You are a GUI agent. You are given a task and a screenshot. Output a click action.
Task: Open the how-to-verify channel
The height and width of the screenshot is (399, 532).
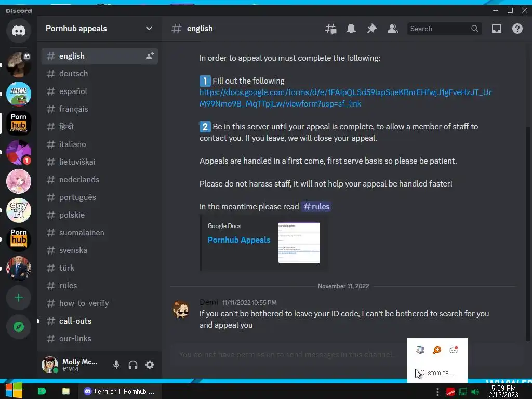99,303
